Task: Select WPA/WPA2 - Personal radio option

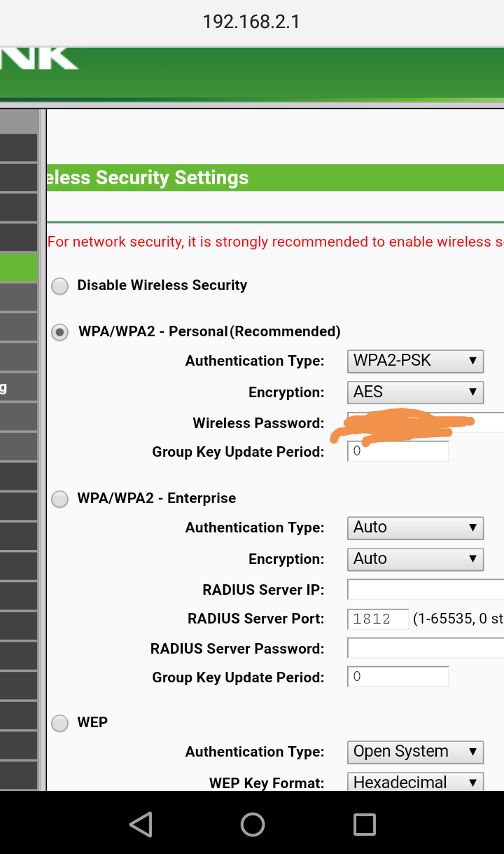Action: tap(60, 332)
